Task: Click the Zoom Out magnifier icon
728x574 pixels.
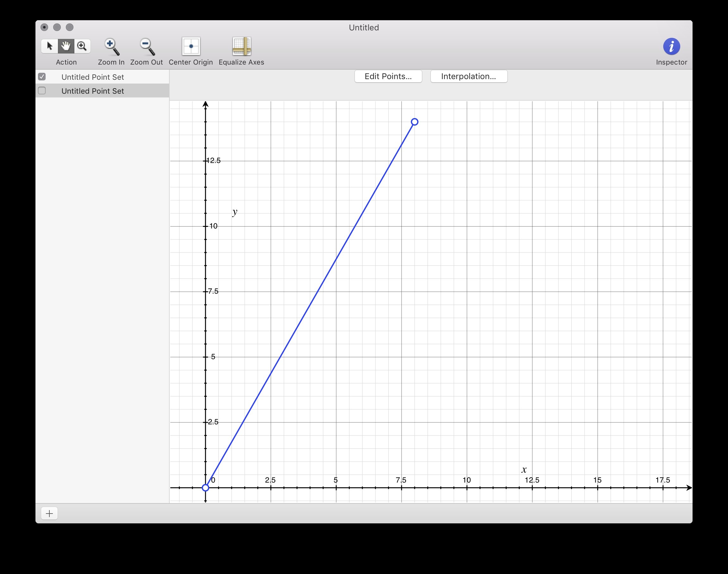Action: click(x=147, y=47)
